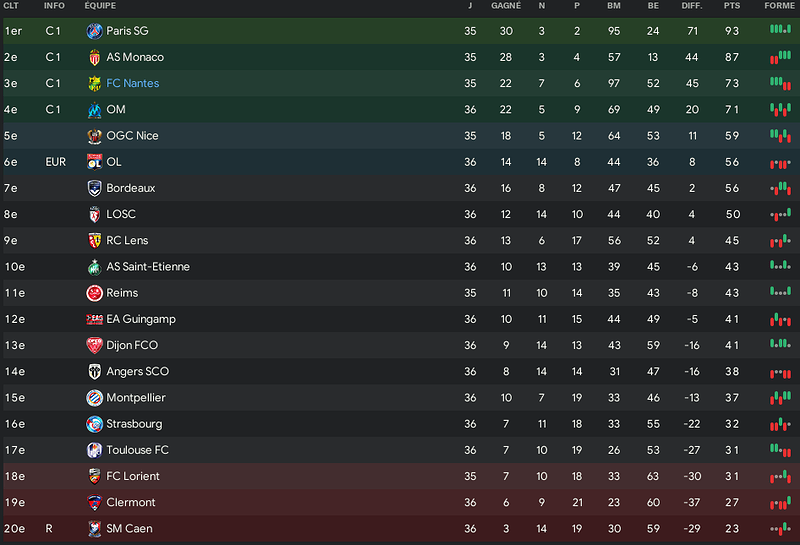Click the FORME column header
Viewport: 800px width, 545px height.
click(x=779, y=6)
